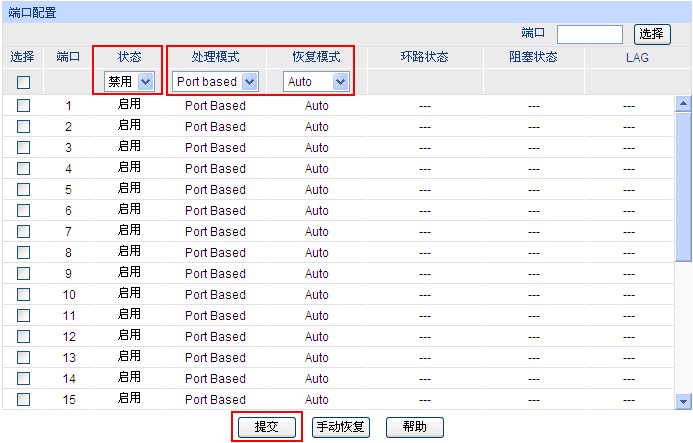
Task: Open the 处理模式 dropdown showing Port based
Action: (x=215, y=82)
